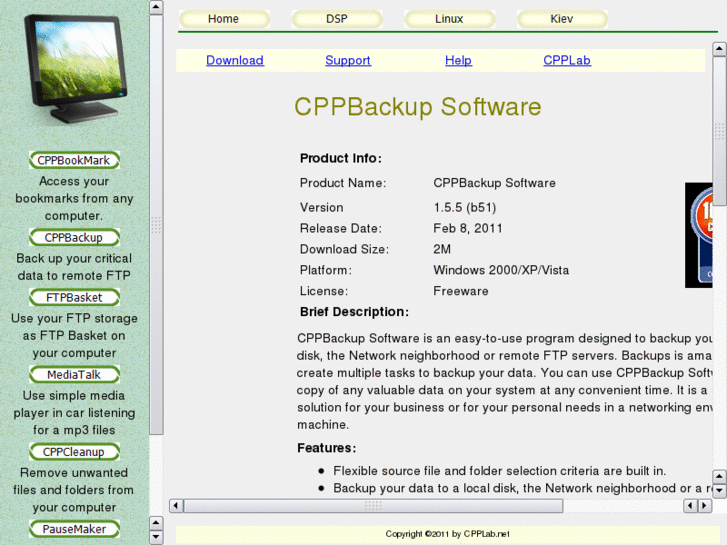Follow the Download link
Screen dimensions: 727x545
pos(235,60)
